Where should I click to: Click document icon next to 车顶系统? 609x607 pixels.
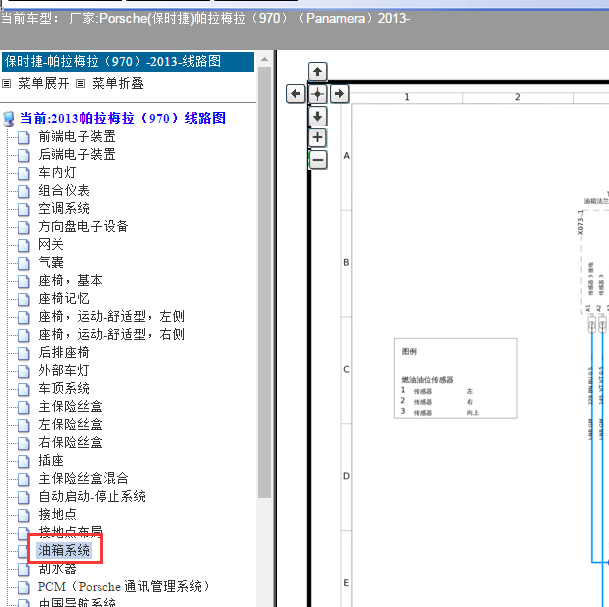(24, 390)
